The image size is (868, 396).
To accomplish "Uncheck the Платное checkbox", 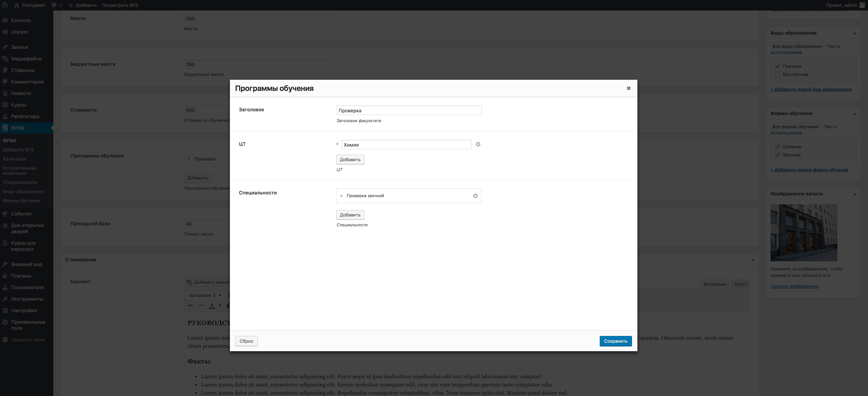I will tap(777, 66).
